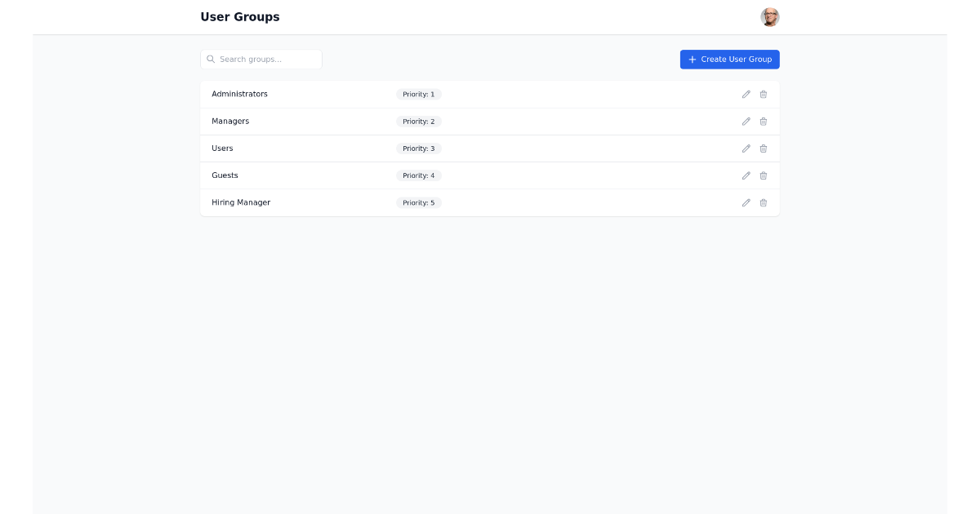Delete the Hiring Manager group
This screenshot has width=980, height=514.
(763, 202)
